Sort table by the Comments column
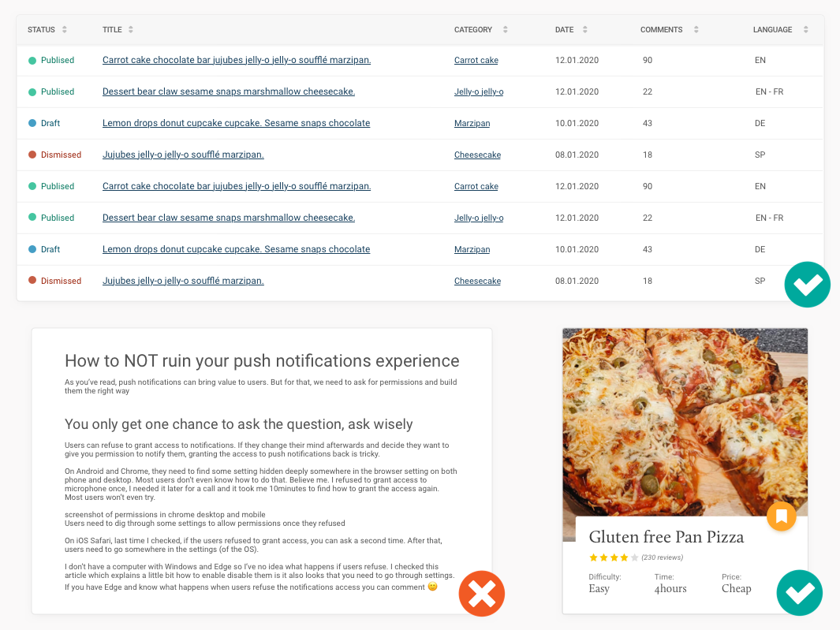 [x=696, y=30]
